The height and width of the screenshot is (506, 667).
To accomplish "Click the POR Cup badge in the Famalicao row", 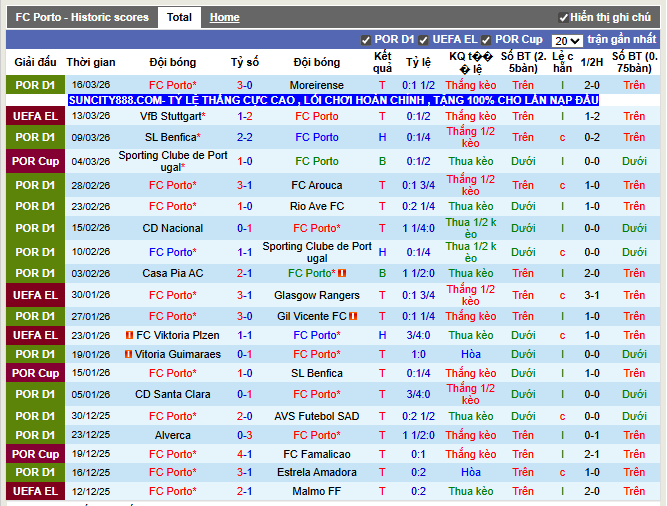I will point(35,454).
